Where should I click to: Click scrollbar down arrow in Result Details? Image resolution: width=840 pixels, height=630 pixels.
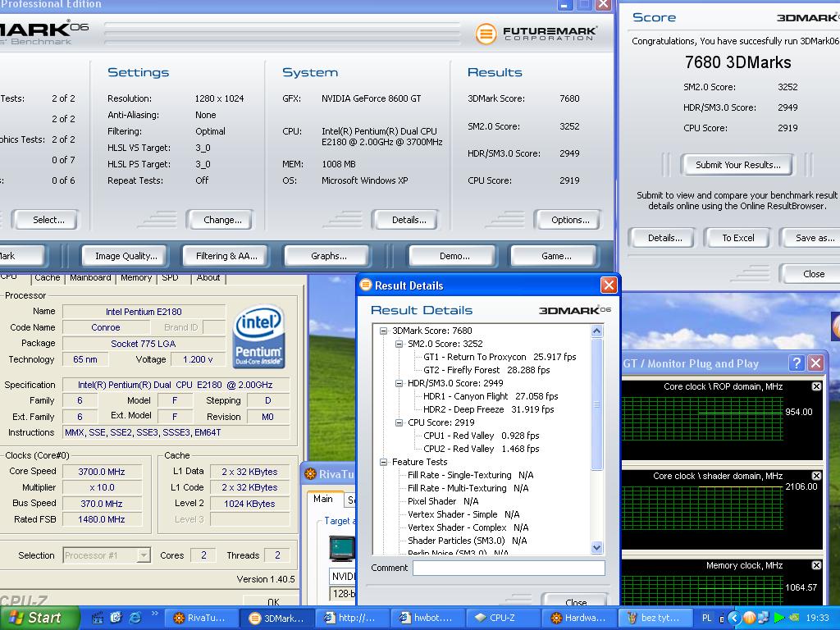point(597,547)
